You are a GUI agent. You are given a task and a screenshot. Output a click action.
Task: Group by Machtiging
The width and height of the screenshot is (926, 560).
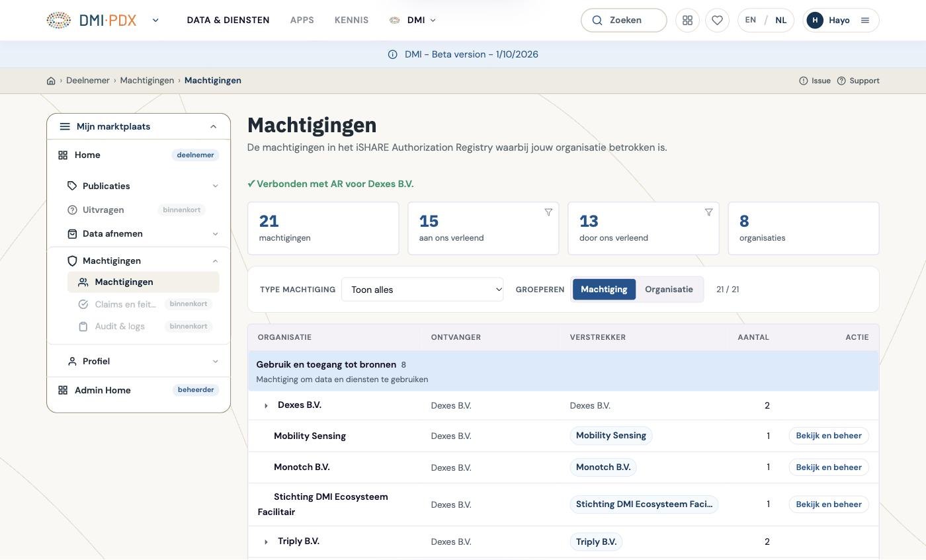tap(604, 290)
